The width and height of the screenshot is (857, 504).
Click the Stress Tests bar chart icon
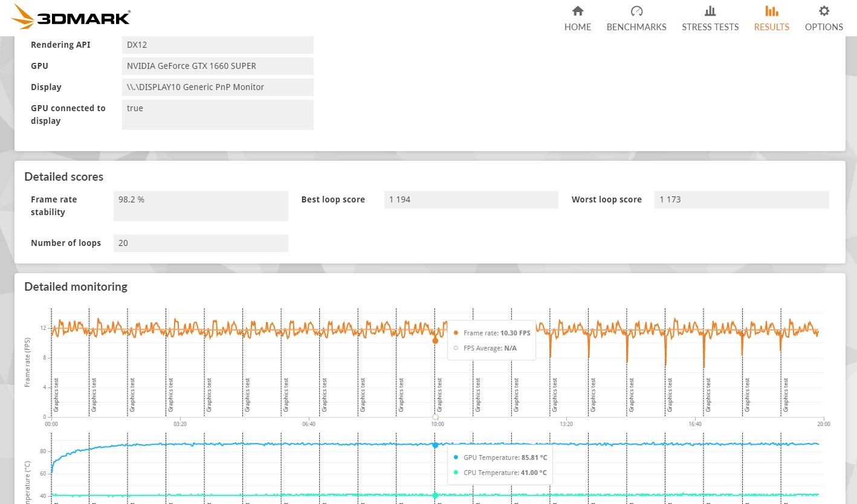pos(710,11)
